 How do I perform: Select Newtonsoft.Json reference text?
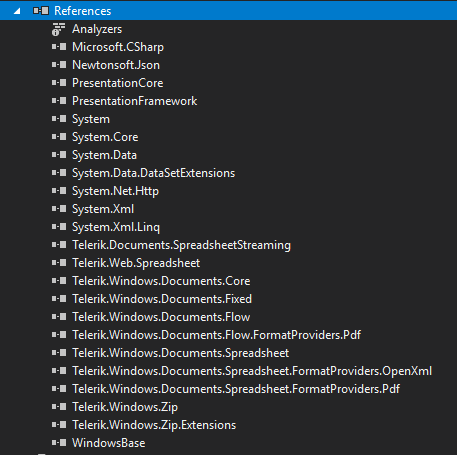pos(116,65)
